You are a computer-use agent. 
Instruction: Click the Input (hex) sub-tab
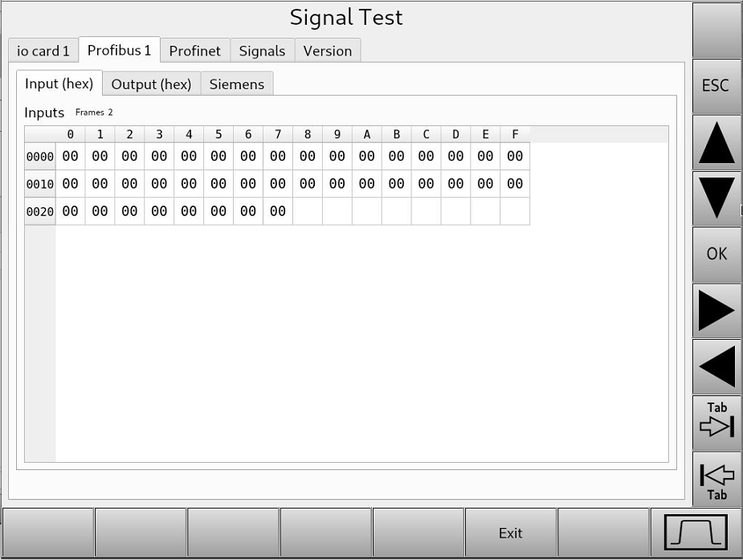coord(59,83)
